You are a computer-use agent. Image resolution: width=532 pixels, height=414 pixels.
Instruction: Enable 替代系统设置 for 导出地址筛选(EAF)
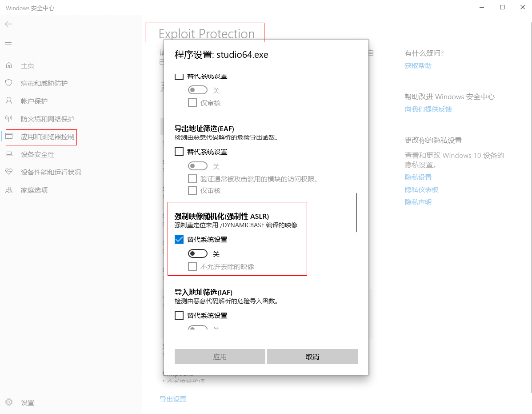(179, 151)
